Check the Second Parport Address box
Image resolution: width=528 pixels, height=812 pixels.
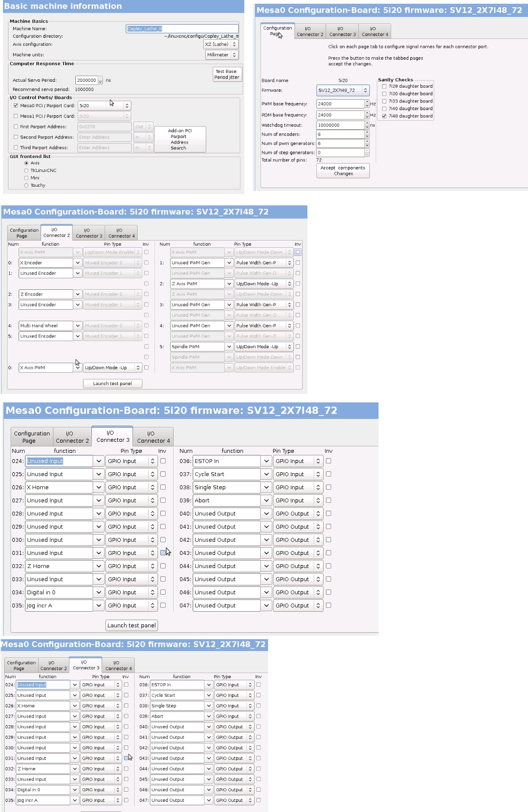(16, 137)
